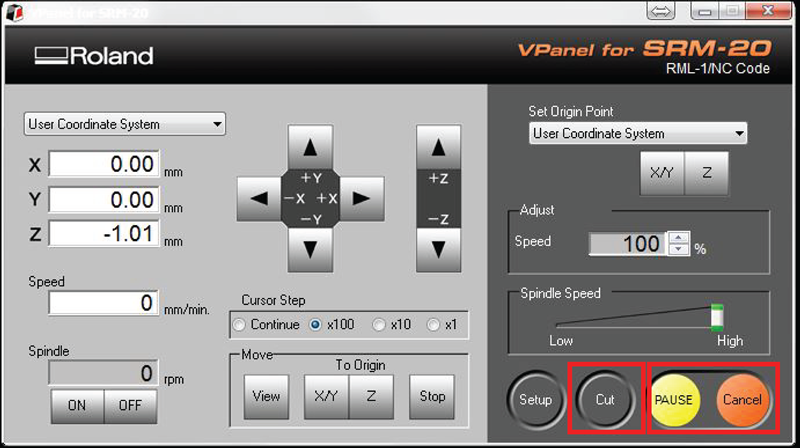This screenshot has height=448, width=800.
Task: Lower the spindle with -Z arrow
Action: point(438,250)
